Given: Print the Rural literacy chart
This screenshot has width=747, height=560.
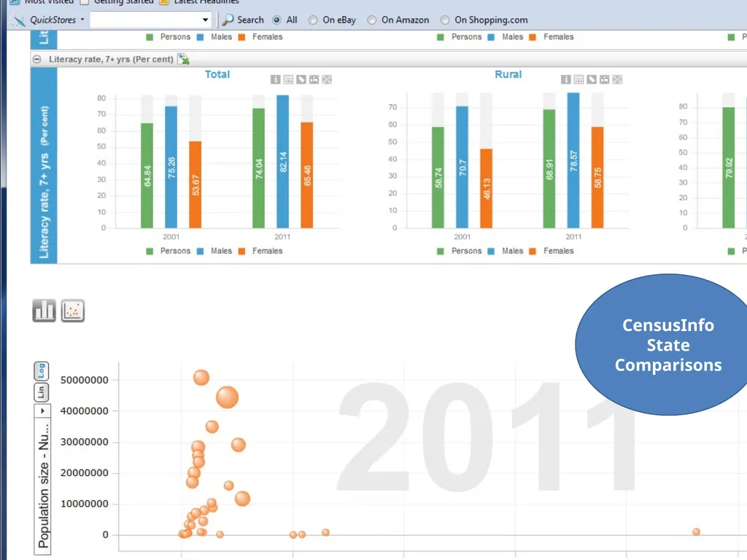Looking at the screenshot, I should [x=605, y=79].
